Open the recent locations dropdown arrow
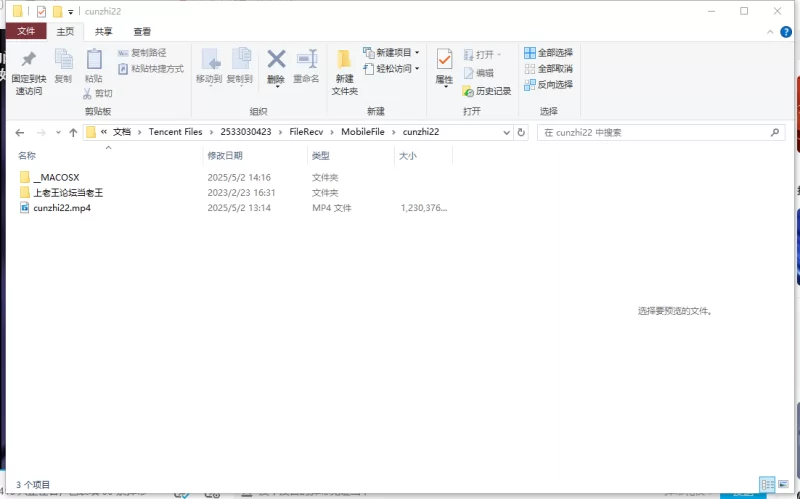The width and height of the screenshot is (800, 499). 58,133
